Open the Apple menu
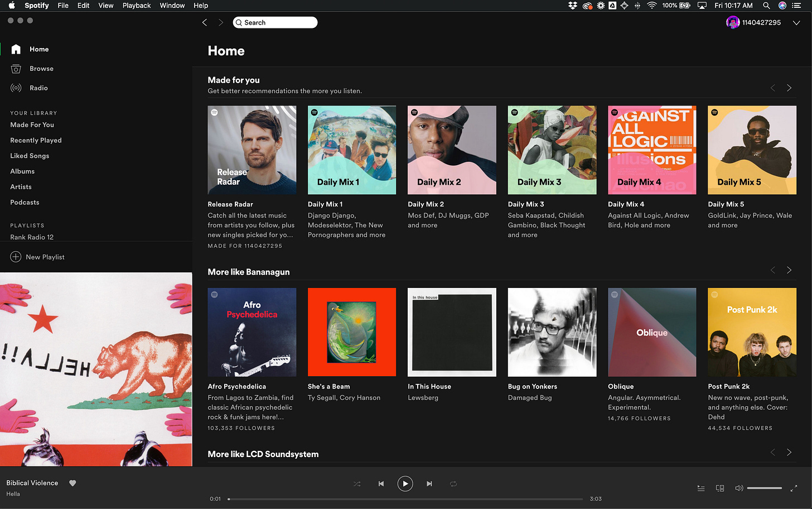Image resolution: width=812 pixels, height=509 pixels. [x=11, y=6]
